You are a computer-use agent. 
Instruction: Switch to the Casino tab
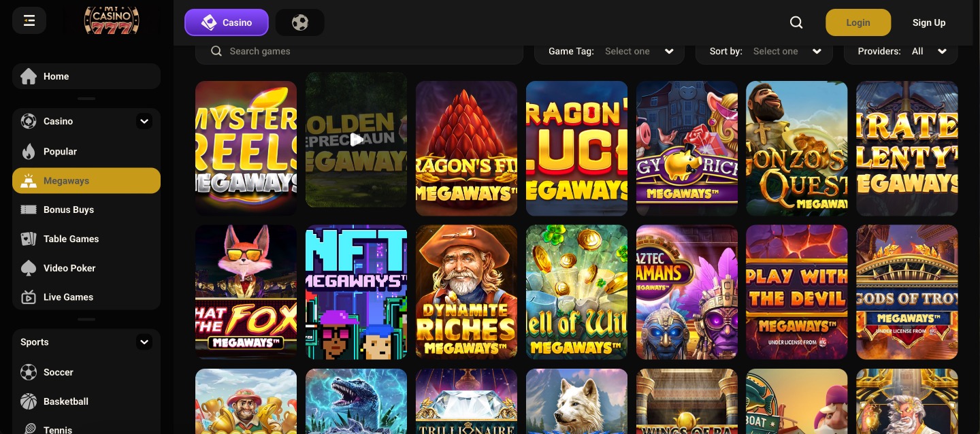227,22
